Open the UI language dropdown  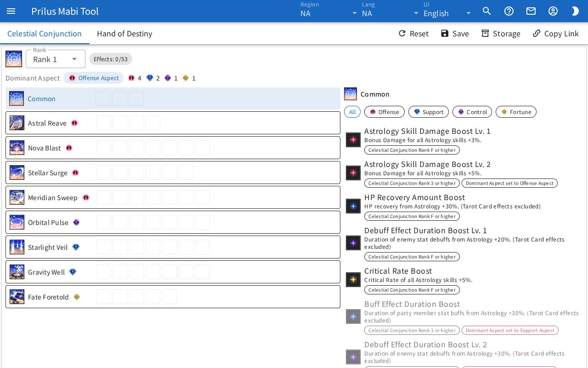pyautogui.click(x=448, y=11)
